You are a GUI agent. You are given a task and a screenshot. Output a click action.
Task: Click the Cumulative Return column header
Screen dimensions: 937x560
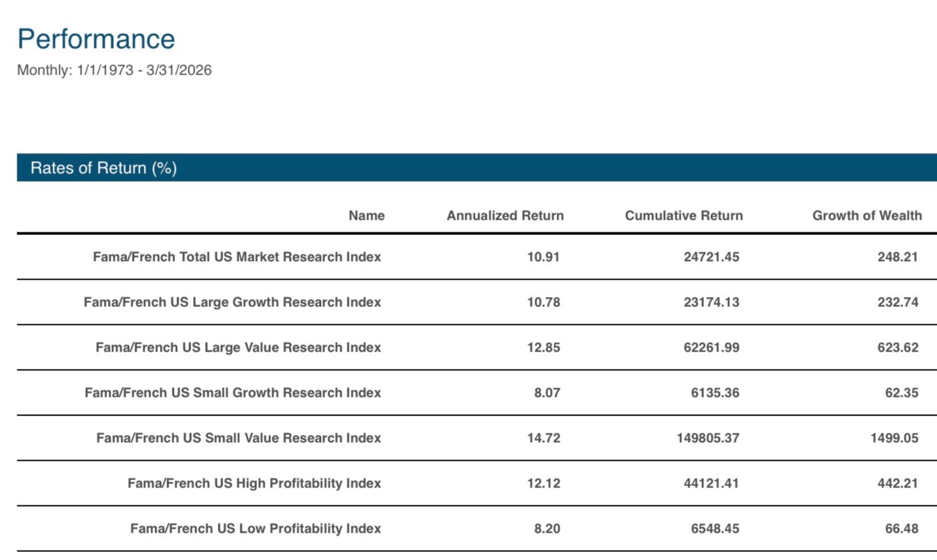683,216
